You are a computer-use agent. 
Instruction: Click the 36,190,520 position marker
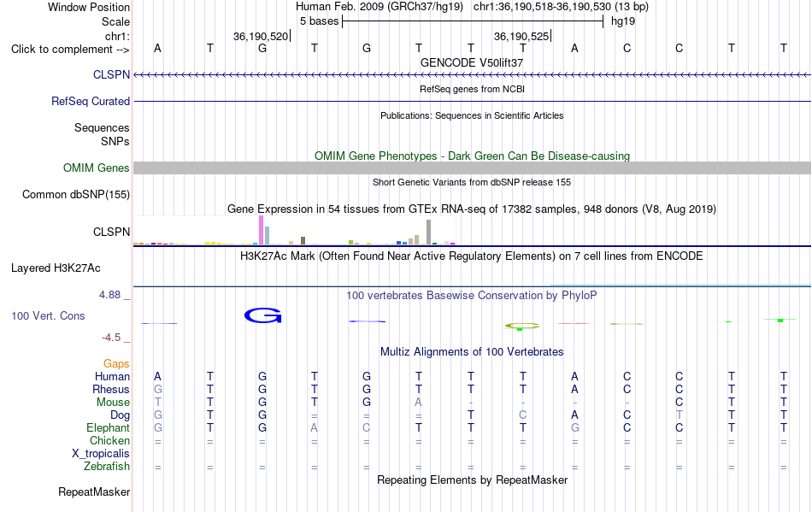pos(261,36)
